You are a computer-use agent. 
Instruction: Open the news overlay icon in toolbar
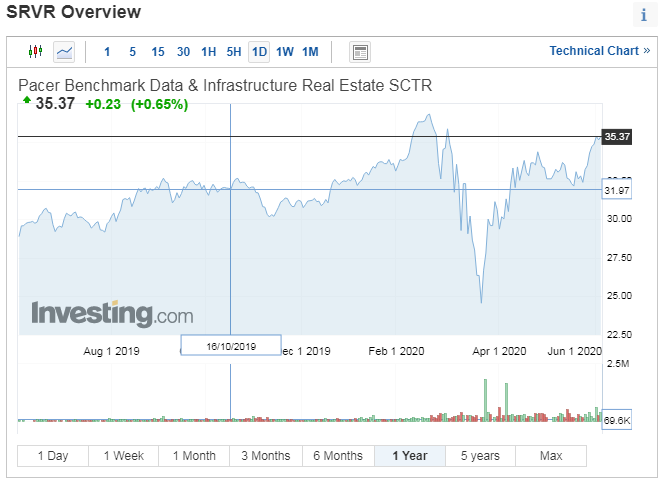click(x=360, y=52)
